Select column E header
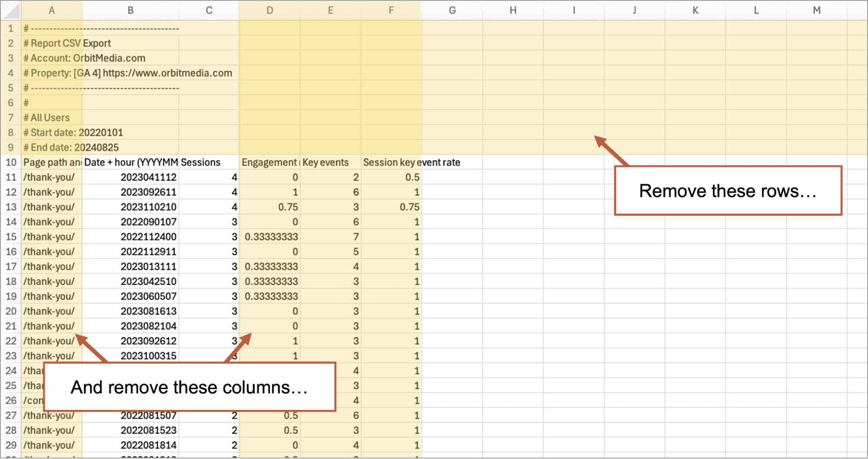Image resolution: width=868 pixels, height=459 pixels. (330, 10)
